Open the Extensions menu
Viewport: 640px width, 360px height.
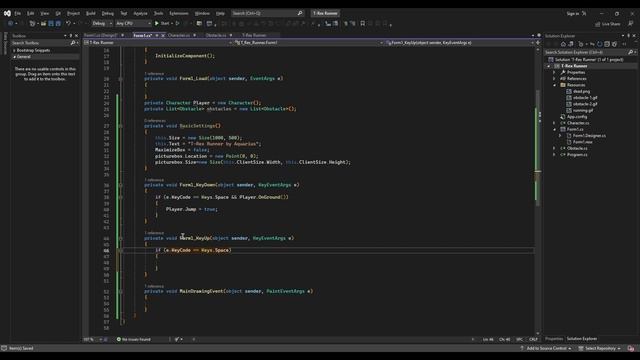pos(179,13)
